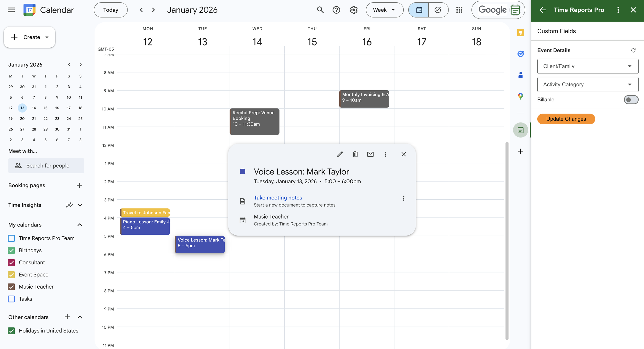
Task: Click the Search for people field
Action: [x=48, y=165]
